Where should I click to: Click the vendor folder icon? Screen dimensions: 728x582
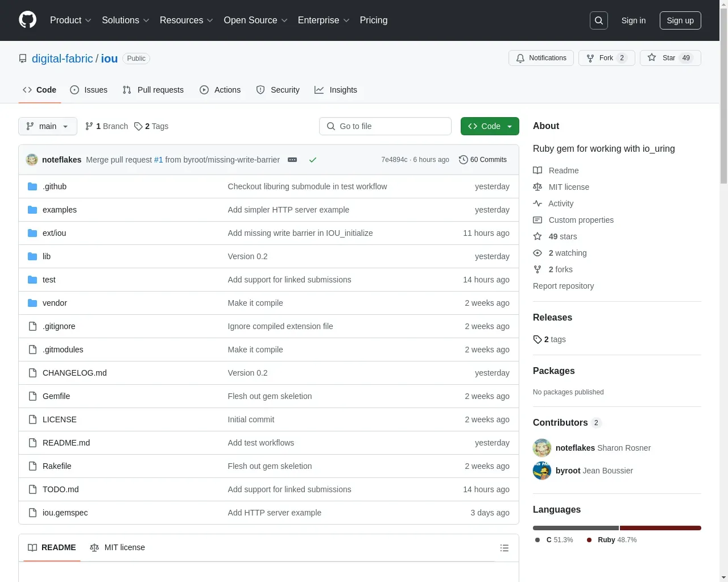pyautogui.click(x=32, y=303)
